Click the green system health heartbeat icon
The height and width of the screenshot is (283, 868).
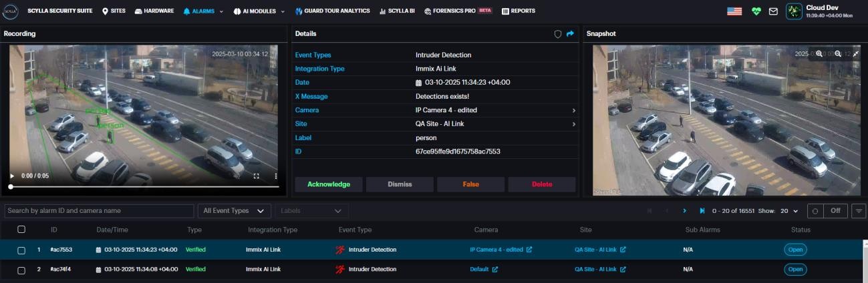[756, 11]
